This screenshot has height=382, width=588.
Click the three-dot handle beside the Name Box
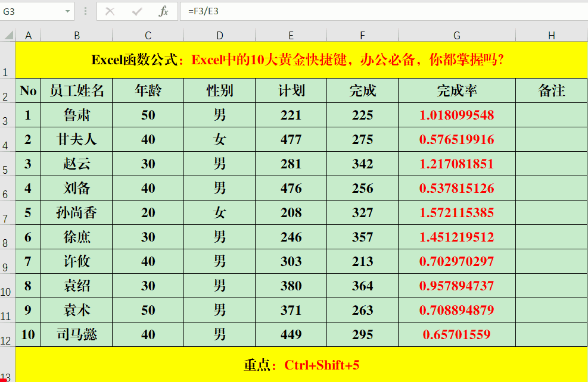(86, 11)
